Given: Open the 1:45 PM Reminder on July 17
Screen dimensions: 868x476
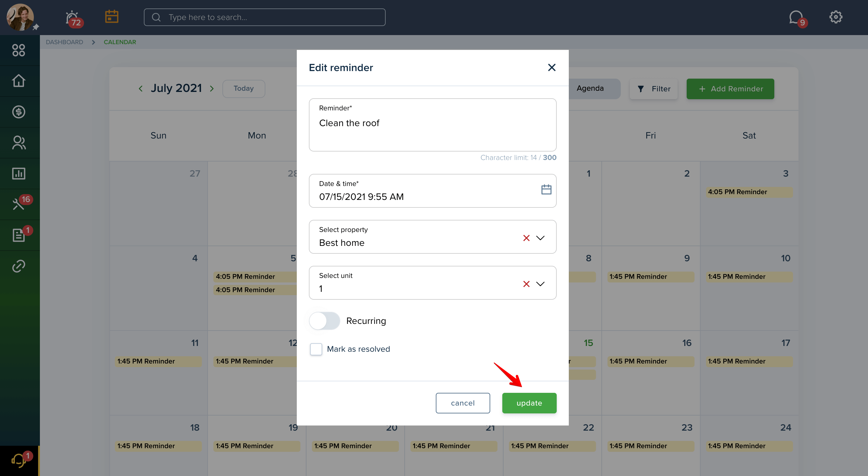Looking at the screenshot, I should (749, 361).
